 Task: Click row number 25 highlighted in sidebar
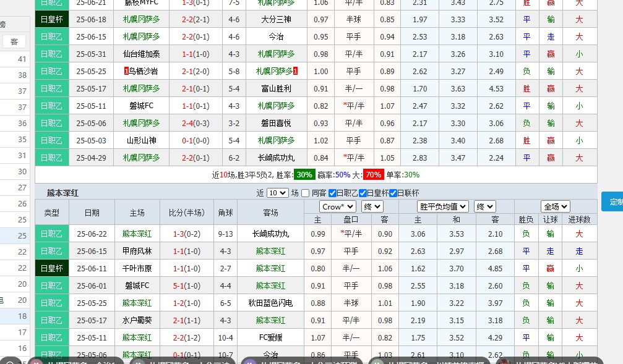click(23, 235)
